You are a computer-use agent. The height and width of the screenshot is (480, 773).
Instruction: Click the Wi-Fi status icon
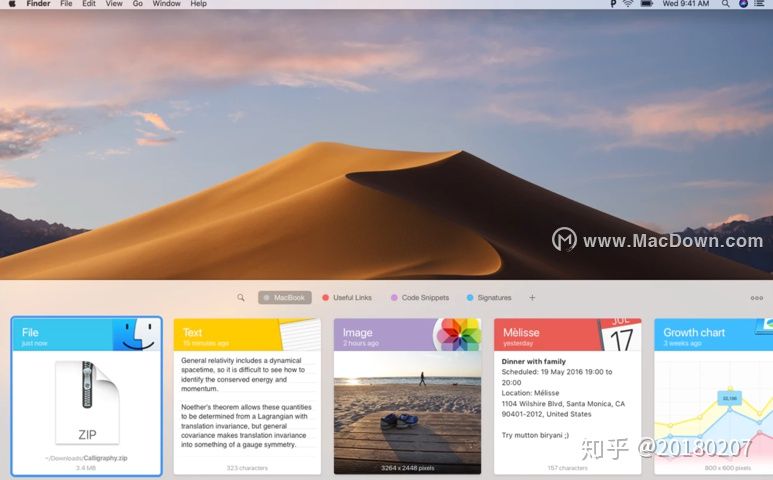(628, 4)
